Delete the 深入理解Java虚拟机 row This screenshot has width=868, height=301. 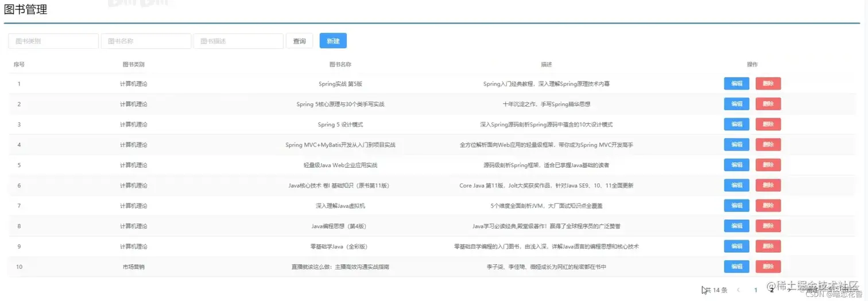768,206
